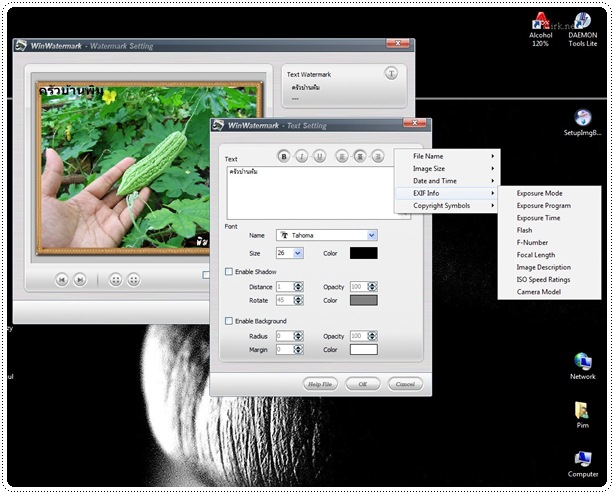614x494 pixels.
Task: Select the Thai entry under Text Watermark
Action: point(306,87)
